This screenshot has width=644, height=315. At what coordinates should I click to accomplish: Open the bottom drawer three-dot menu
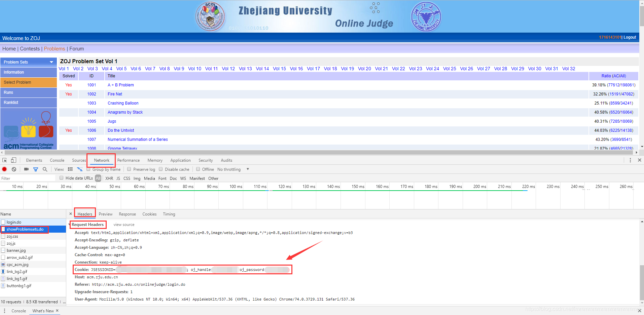point(4,311)
